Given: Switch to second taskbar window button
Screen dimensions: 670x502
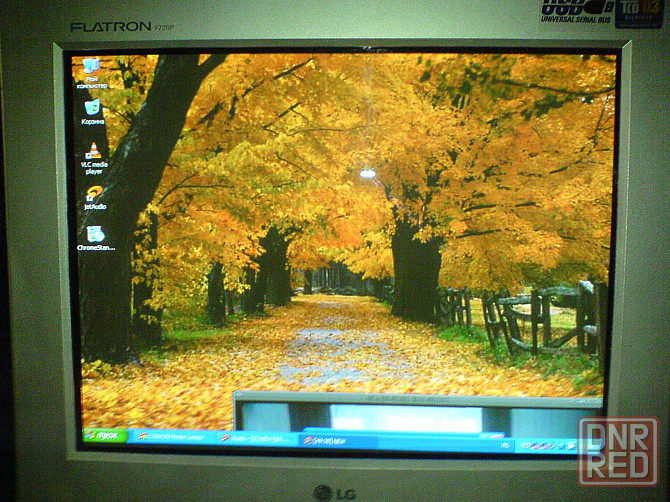Looking at the screenshot, I should [256, 438].
